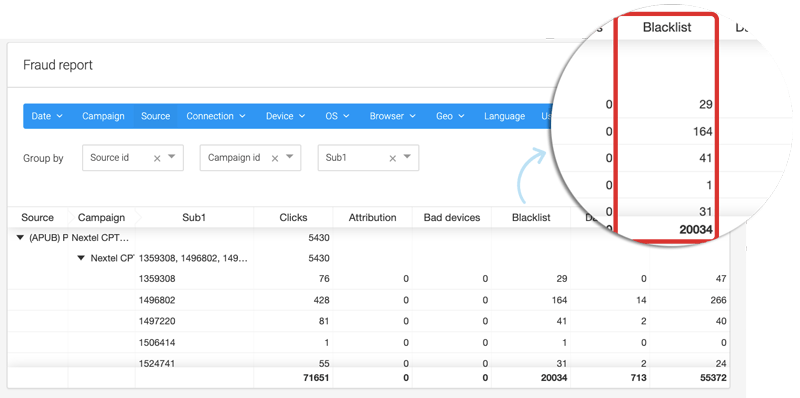Screen dimensions: 800x398
Task: Click the clicks value 428
Action: pyautogui.click(x=322, y=300)
